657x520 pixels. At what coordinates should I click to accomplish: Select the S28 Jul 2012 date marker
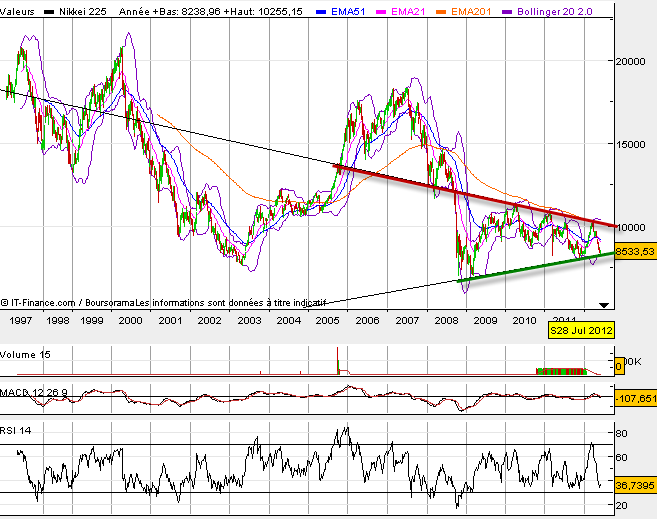pyautogui.click(x=581, y=329)
